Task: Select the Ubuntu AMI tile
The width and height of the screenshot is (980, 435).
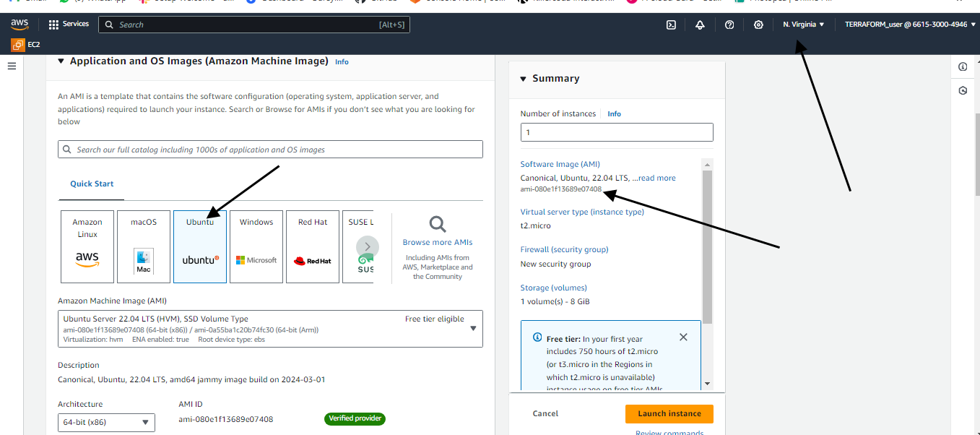Action: [x=200, y=246]
